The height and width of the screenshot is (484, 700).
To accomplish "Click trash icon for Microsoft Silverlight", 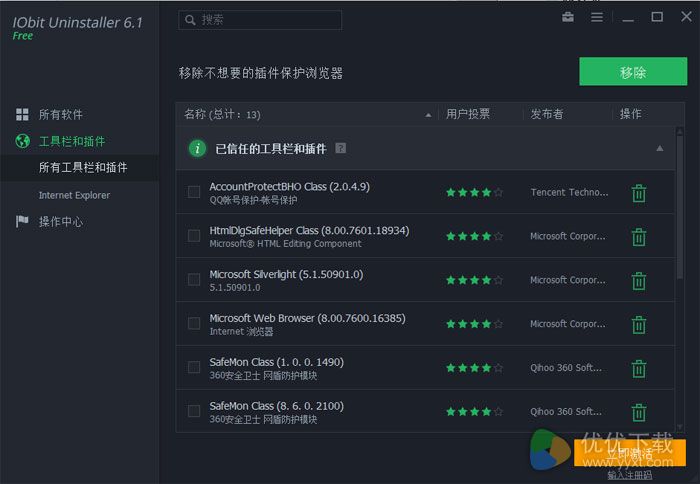I will (639, 280).
